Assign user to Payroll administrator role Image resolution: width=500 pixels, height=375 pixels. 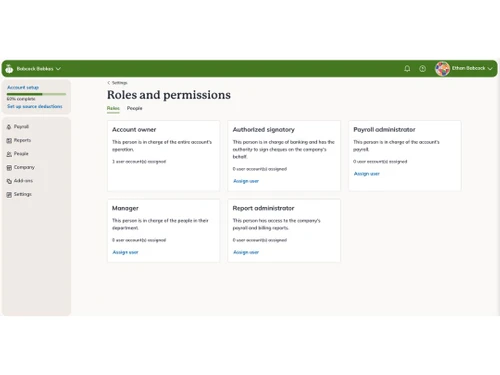click(367, 174)
